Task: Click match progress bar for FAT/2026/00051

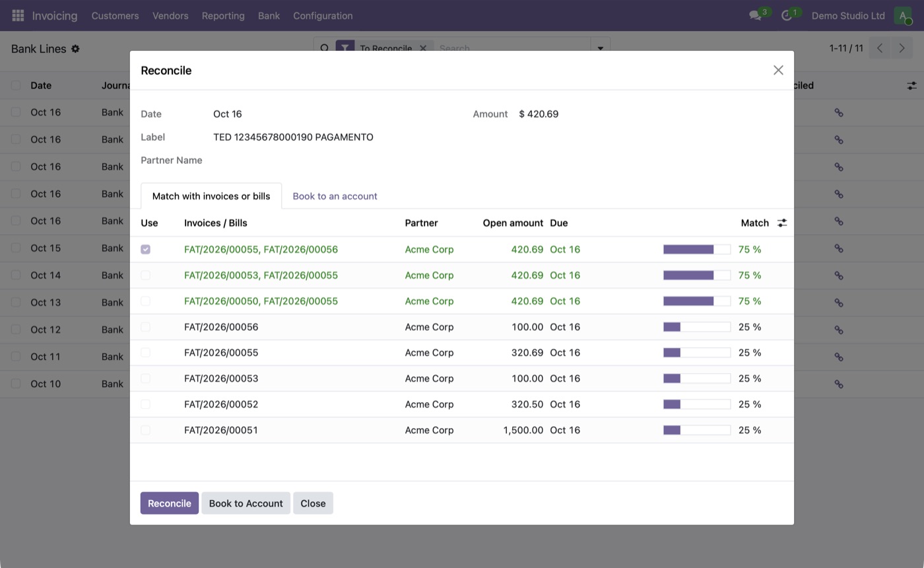Action: coord(697,430)
